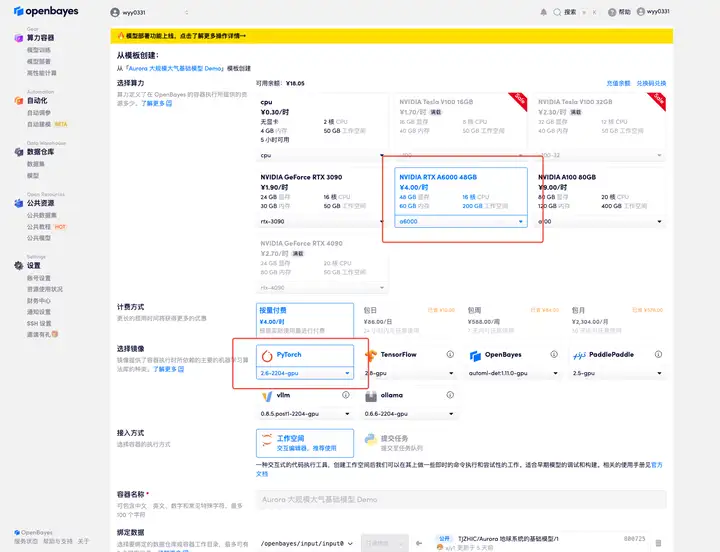
Task: Open PyTorch version dropdown 2.6-2204-gpu
Action: point(305,373)
